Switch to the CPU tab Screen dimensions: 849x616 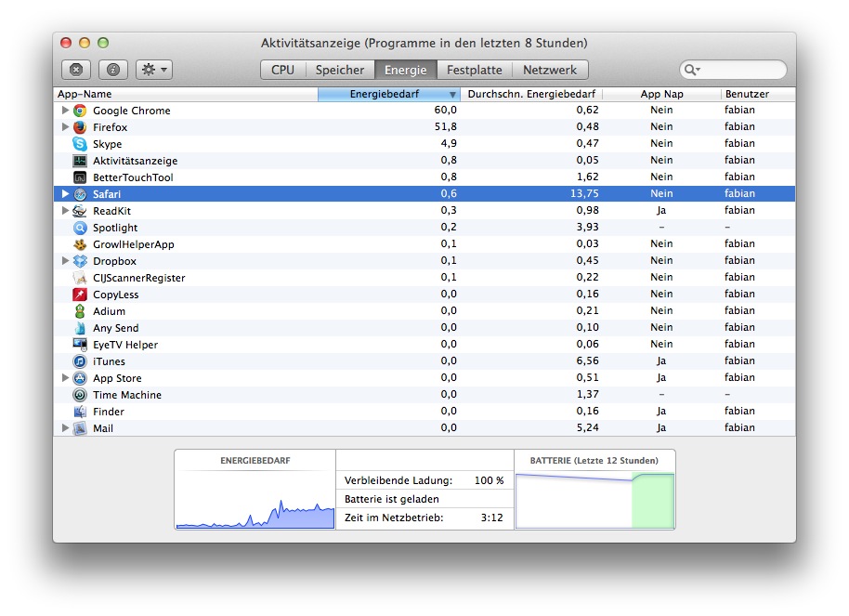click(x=282, y=70)
